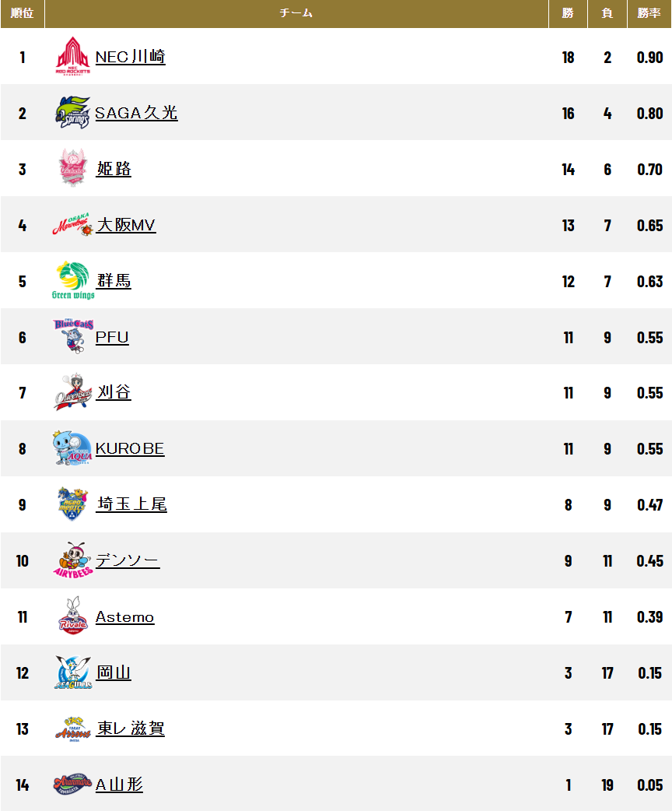Screen dimensions: 672x811
Task: Click the 順位 column header
Action: click(23, 13)
